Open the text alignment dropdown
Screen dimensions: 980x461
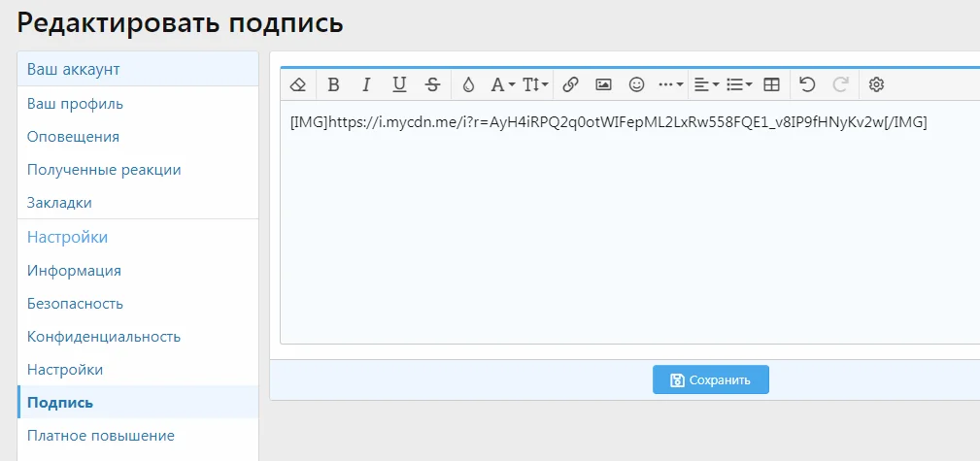pos(707,84)
